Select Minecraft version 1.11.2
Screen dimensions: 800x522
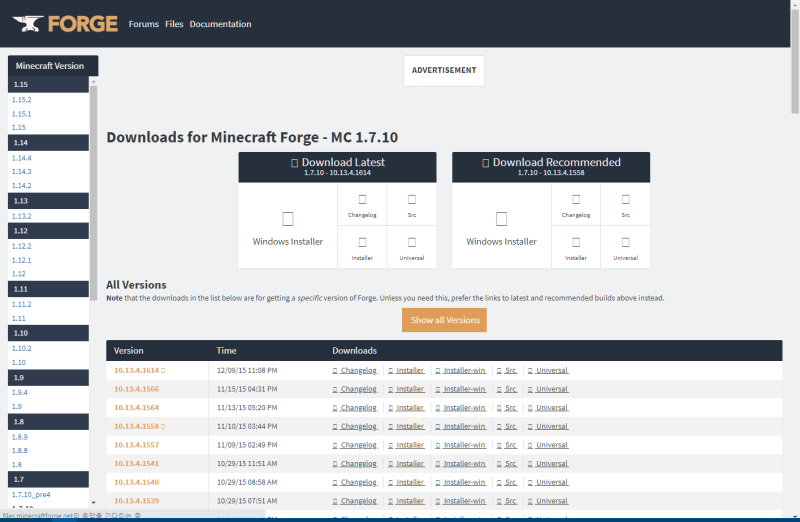[x=21, y=305]
